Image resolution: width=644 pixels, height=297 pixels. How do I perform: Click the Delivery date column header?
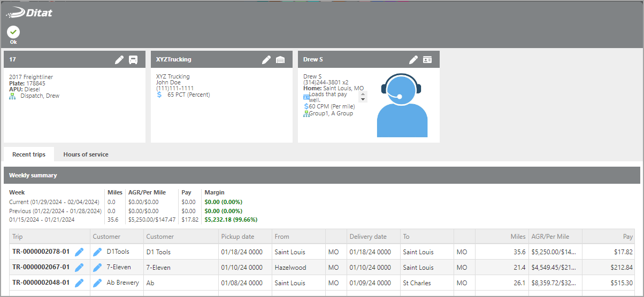368,236
